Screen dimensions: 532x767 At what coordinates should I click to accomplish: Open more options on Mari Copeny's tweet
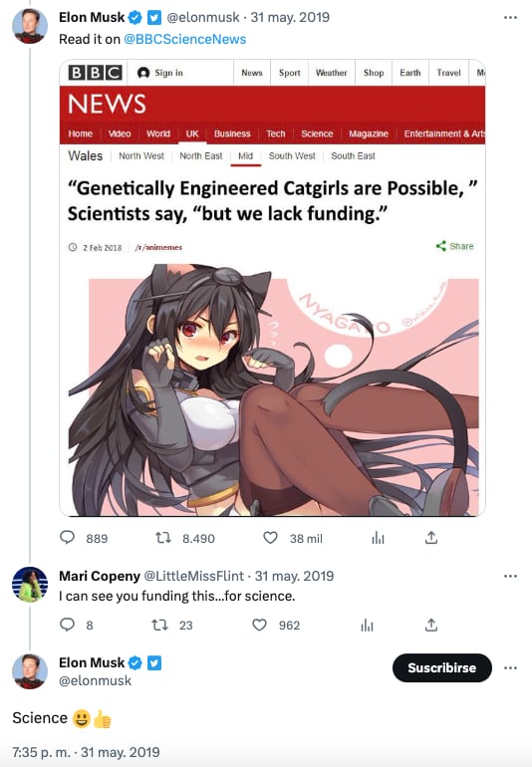tap(510, 576)
